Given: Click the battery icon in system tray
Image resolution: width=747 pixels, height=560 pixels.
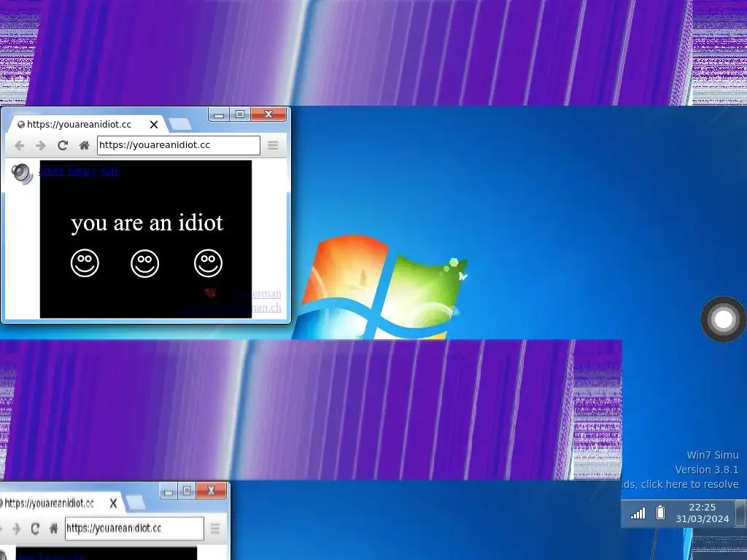Looking at the screenshot, I should [660, 513].
